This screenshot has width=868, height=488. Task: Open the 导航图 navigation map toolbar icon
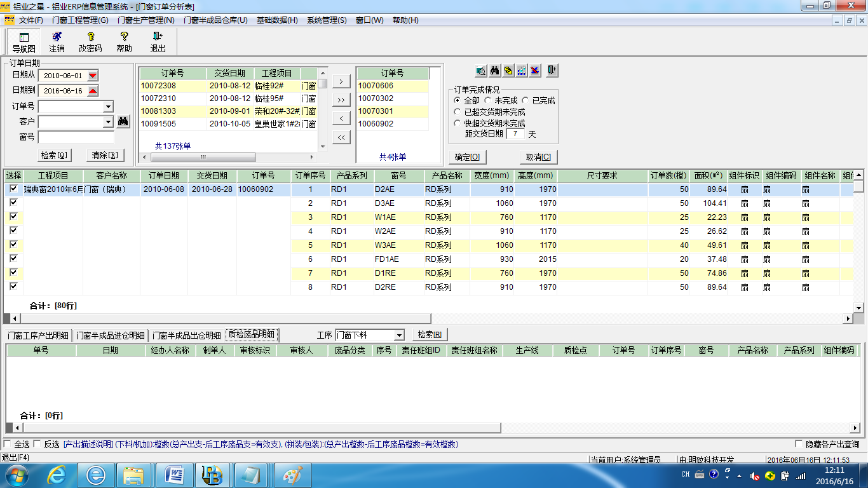[x=24, y=42]
